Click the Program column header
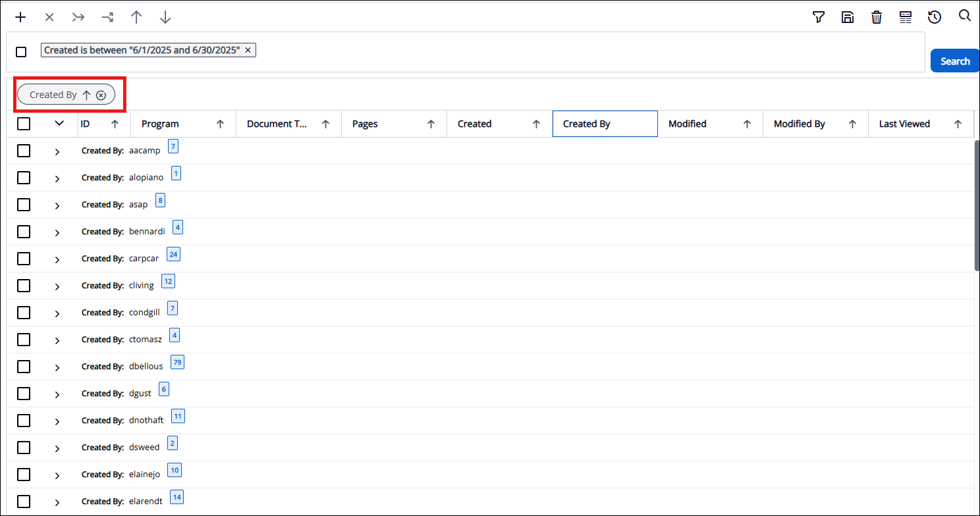980x516 pixels. 184,124
